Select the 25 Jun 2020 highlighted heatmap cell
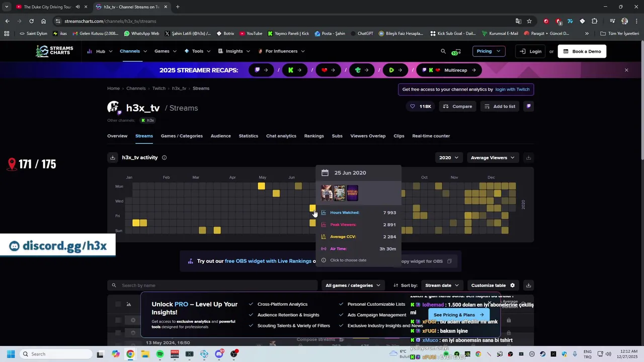This screenshot has height=362, width=644. (312, 208)
